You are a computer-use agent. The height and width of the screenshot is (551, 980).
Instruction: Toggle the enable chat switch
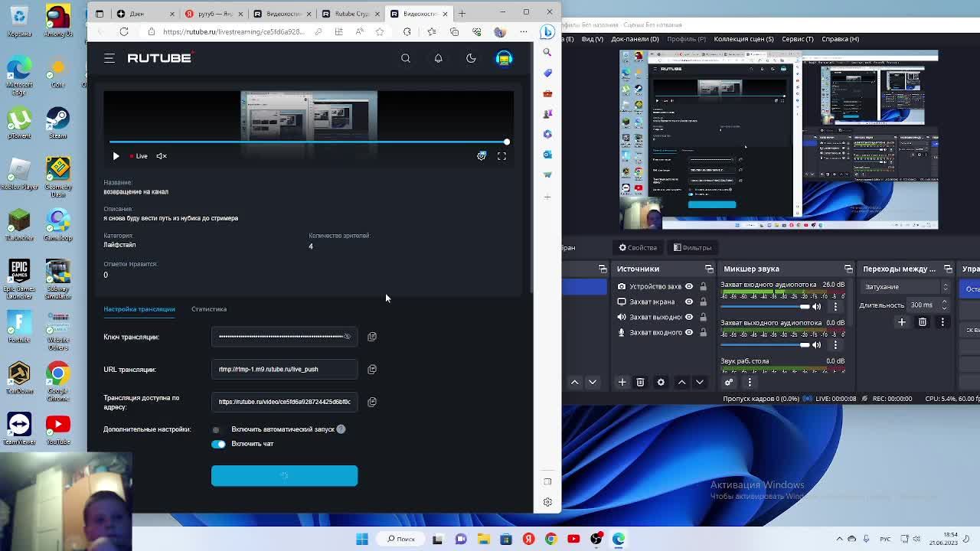[x=218, y=444]
